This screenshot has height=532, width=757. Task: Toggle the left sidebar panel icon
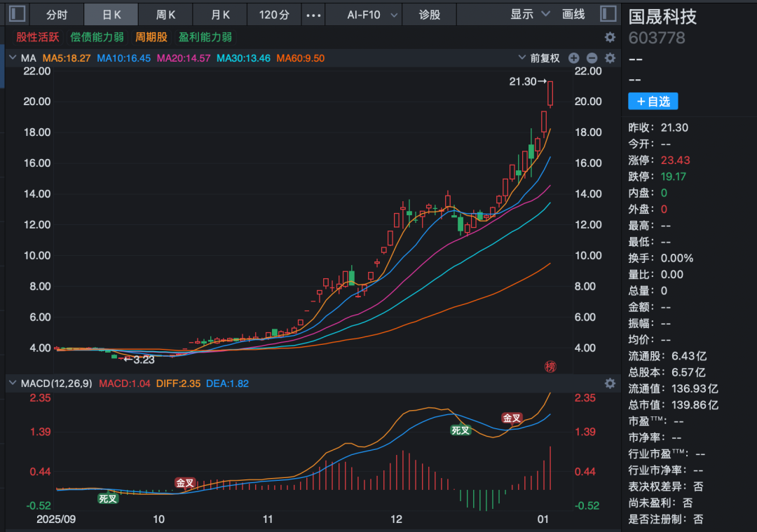click(17, 14)
